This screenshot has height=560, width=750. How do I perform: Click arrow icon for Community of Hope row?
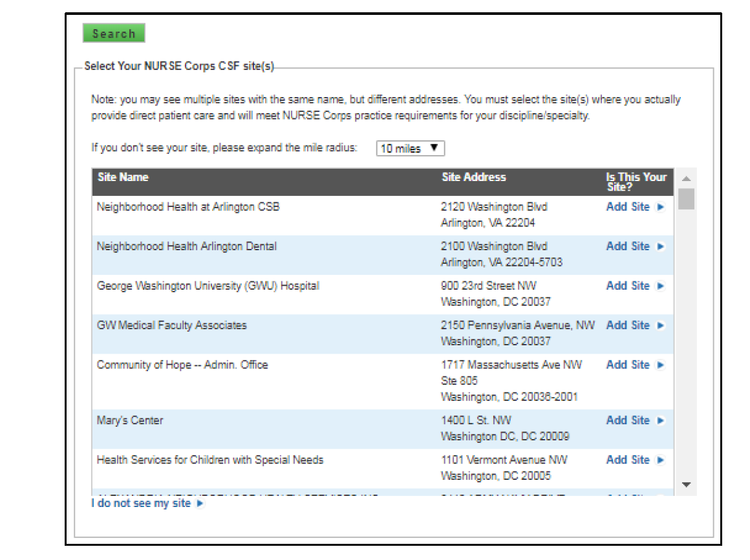tap(660, 365)
